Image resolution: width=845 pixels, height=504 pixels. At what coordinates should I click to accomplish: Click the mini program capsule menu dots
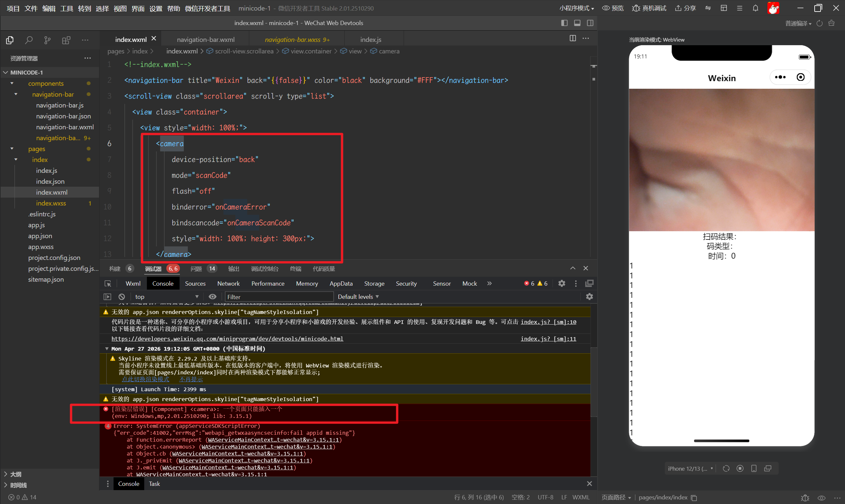780,77
